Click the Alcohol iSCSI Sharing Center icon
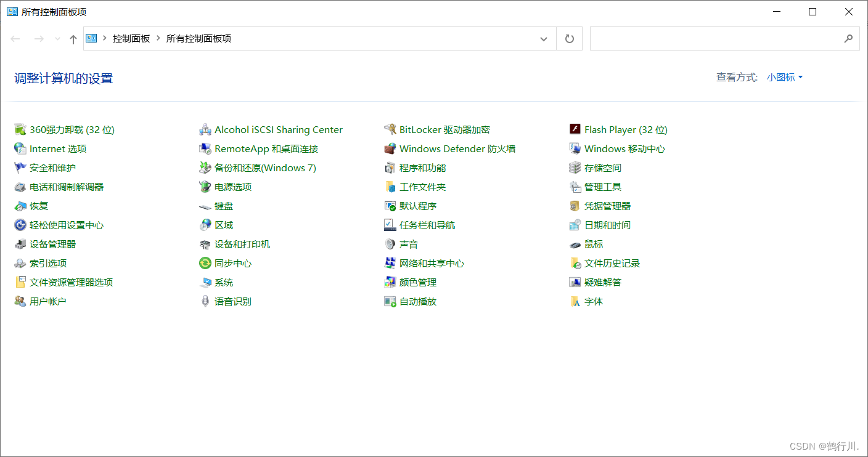Screen dimensions: 868x457 205,129
